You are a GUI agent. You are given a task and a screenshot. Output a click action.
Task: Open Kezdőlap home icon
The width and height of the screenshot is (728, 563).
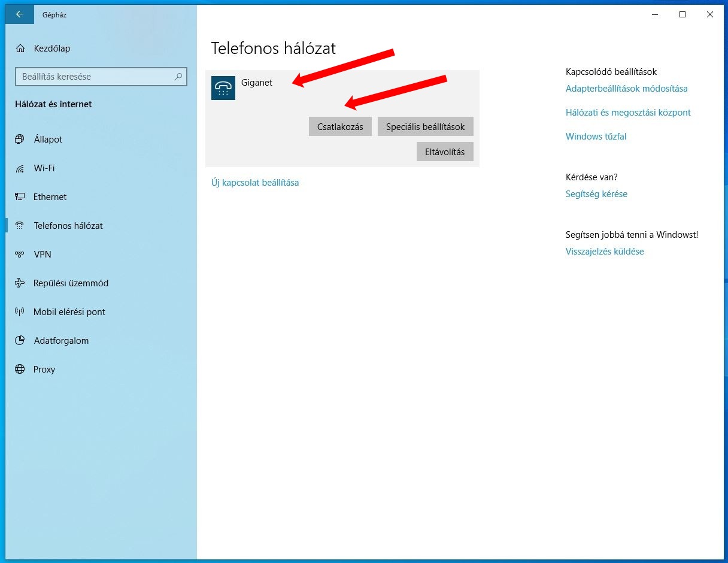(21, 49)
